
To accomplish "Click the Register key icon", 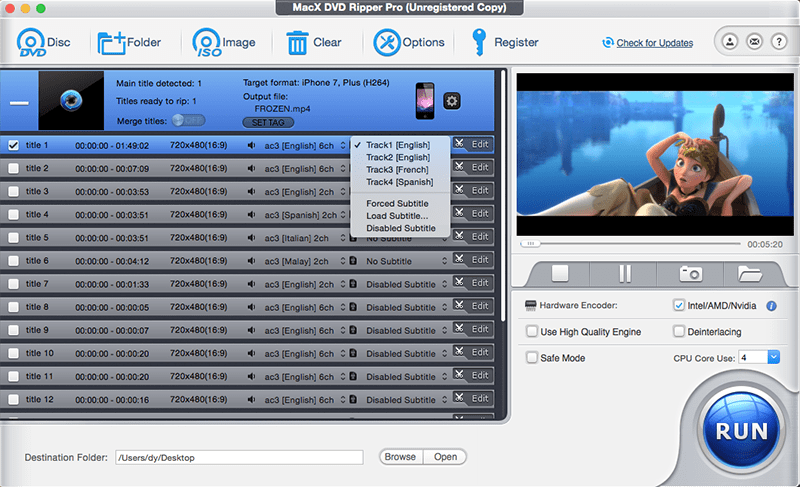I will coord(479,42).
